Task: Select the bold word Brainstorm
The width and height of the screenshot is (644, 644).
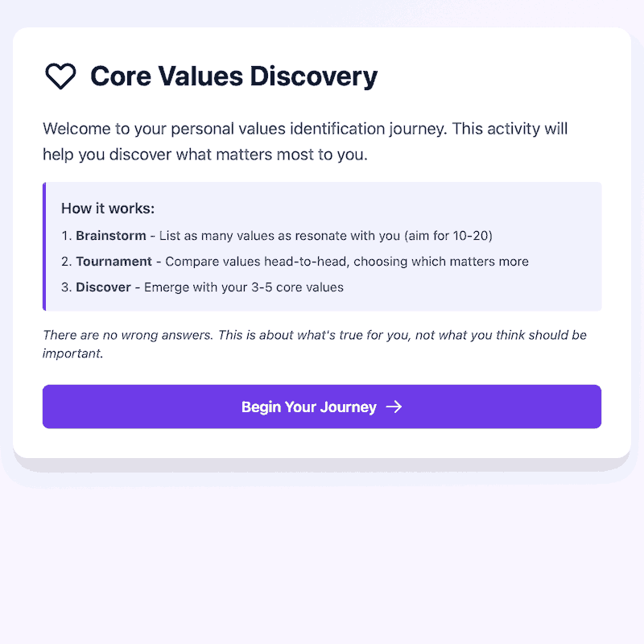Action: 111,236
